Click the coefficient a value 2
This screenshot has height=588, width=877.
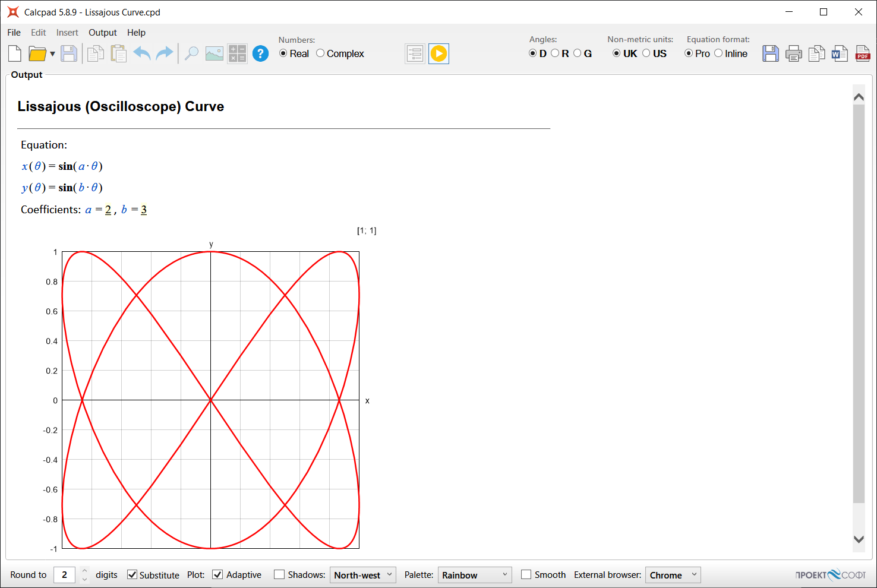click(x=108, y=210)
